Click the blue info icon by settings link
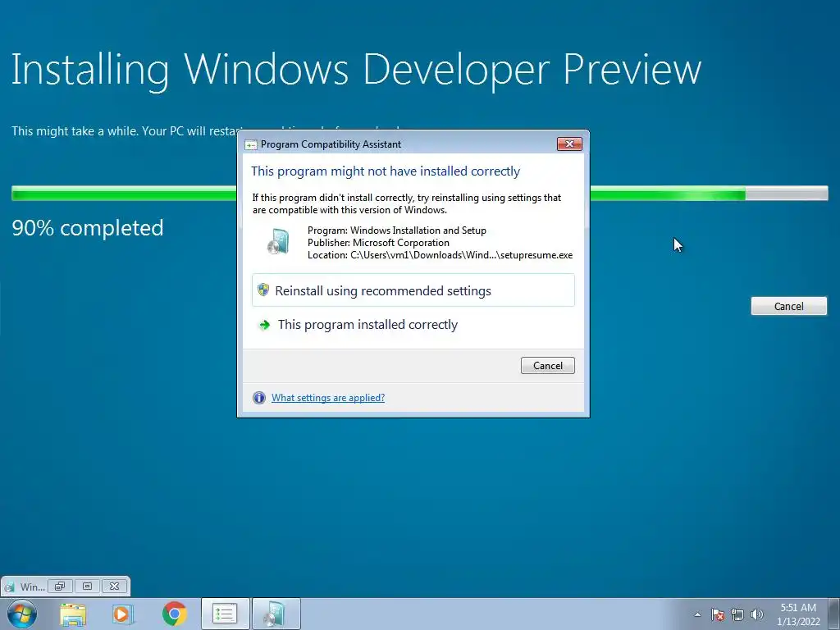Viewport: 840px width, 630px height. tap(259, 398)
